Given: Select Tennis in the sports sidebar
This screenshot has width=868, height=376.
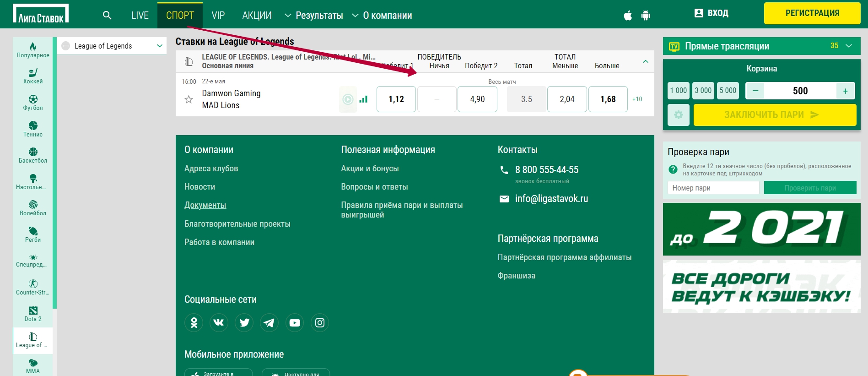Looking at the screenshot, I should [x=33, y=129].
